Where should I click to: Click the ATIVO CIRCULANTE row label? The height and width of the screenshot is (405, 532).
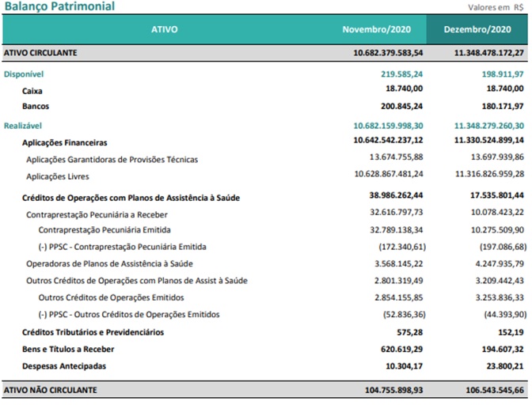click(x=40, y=53)
